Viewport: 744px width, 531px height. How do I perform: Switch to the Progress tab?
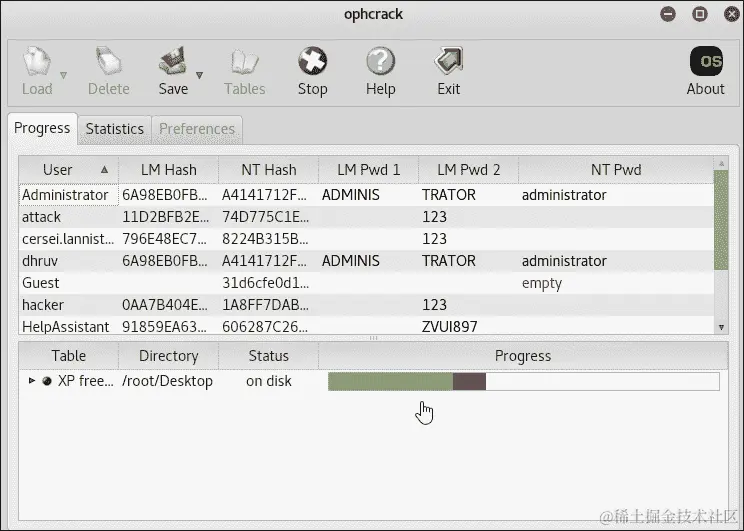[x=42, y=128]
